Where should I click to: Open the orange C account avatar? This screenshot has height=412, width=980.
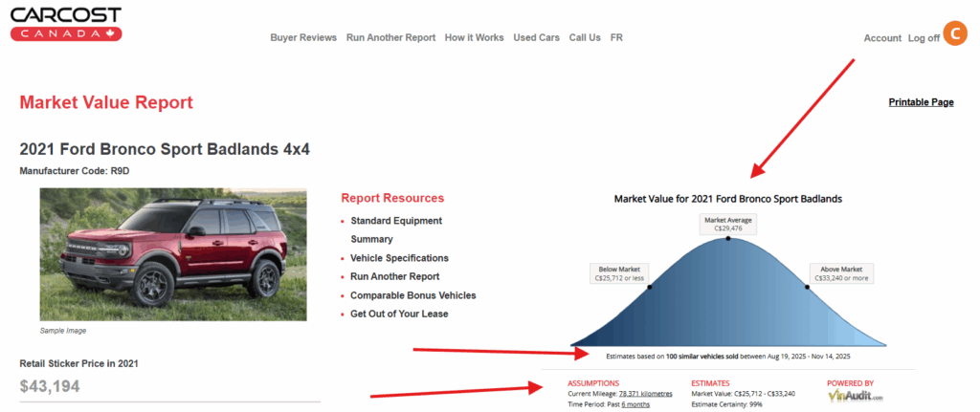(956, 33)
